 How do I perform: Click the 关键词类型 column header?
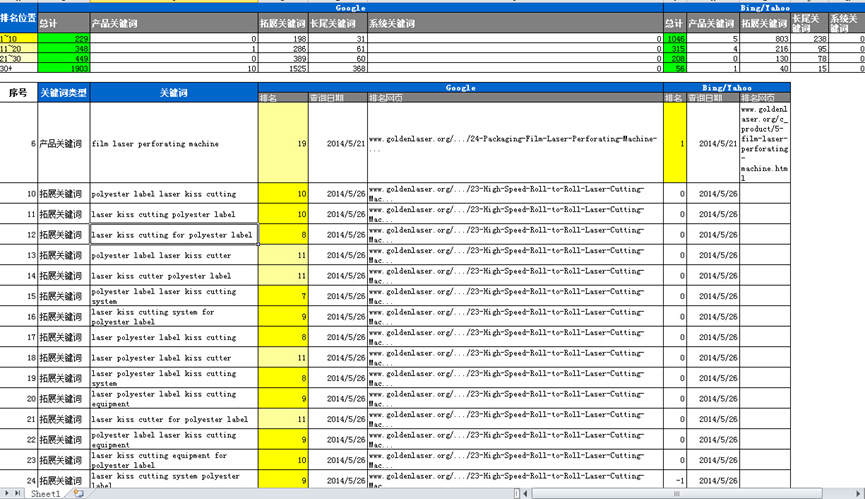point(63,92)
